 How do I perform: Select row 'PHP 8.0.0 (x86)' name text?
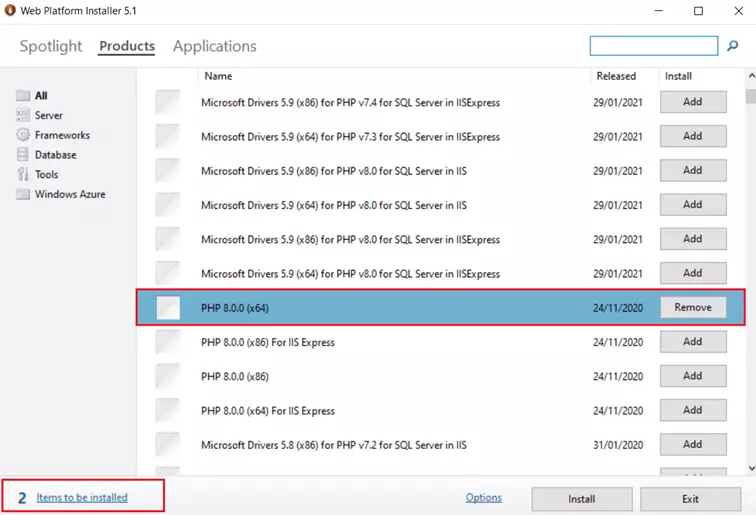coord(235,376)
